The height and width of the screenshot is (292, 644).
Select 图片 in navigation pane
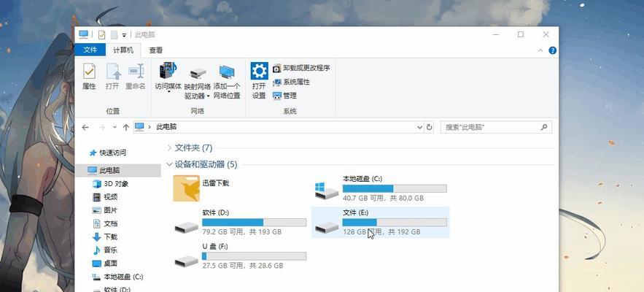point(106,210)
